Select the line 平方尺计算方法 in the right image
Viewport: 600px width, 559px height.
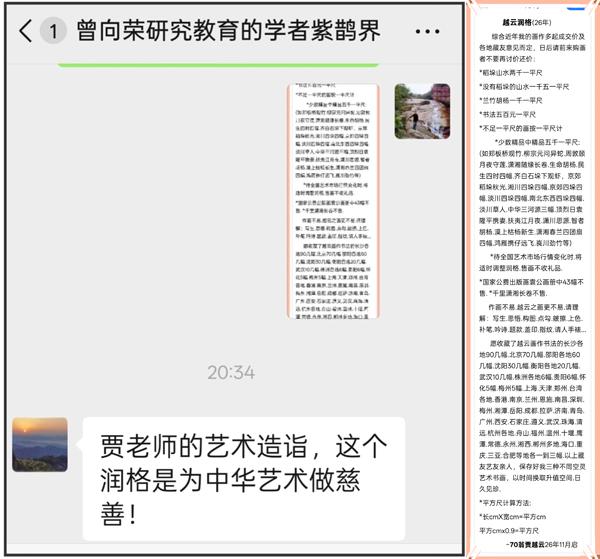pos(505,503)
